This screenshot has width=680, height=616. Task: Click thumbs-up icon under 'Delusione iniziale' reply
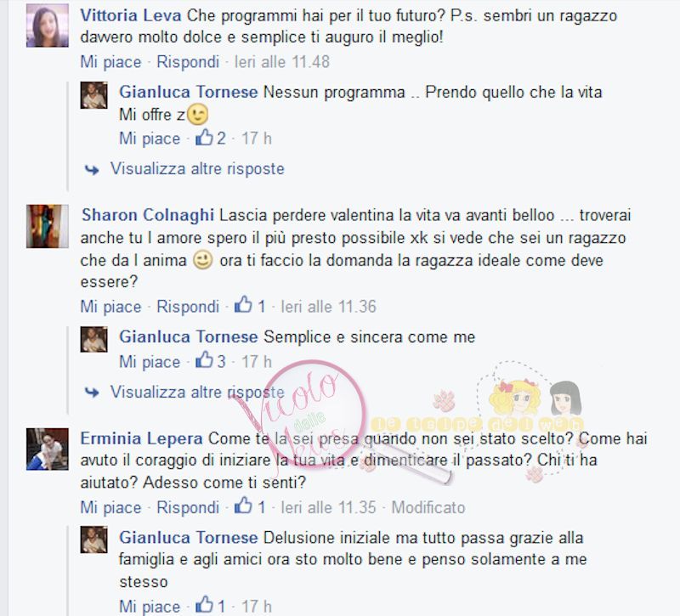(204, 604)
